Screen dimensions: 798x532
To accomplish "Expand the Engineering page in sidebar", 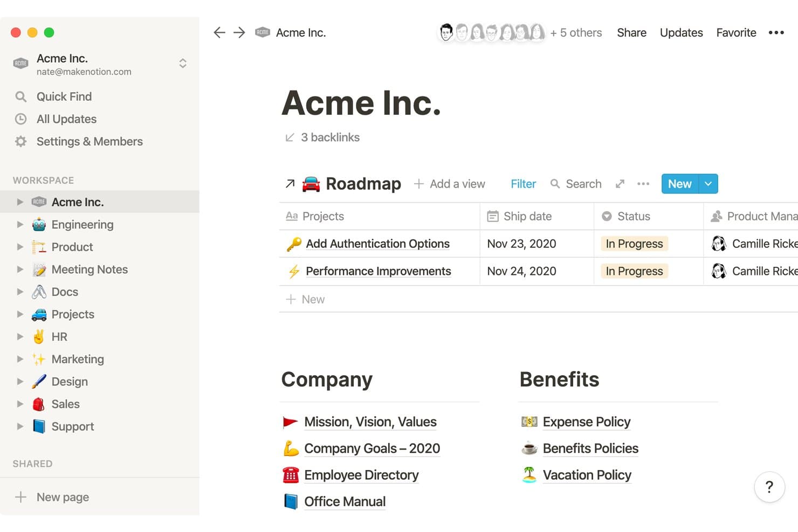I will (20, 224).
